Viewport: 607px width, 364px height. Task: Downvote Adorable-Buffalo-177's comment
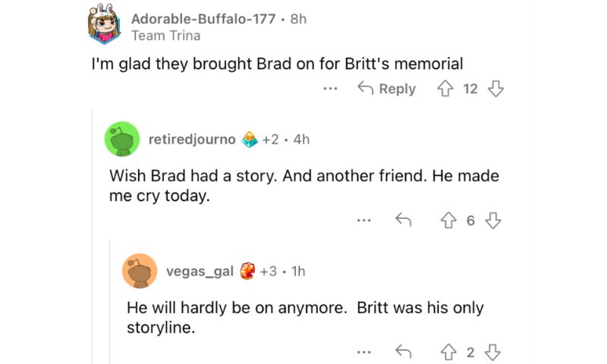pos(495,89)
